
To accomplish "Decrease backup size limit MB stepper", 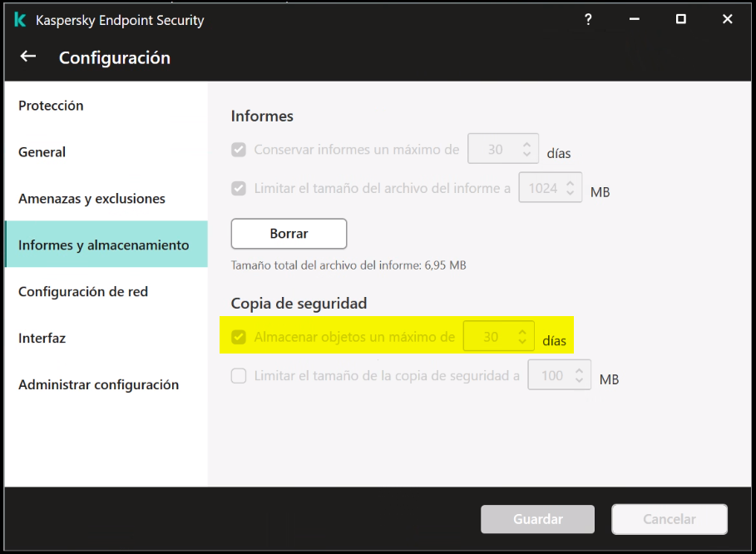I will (x=579, y=380).
